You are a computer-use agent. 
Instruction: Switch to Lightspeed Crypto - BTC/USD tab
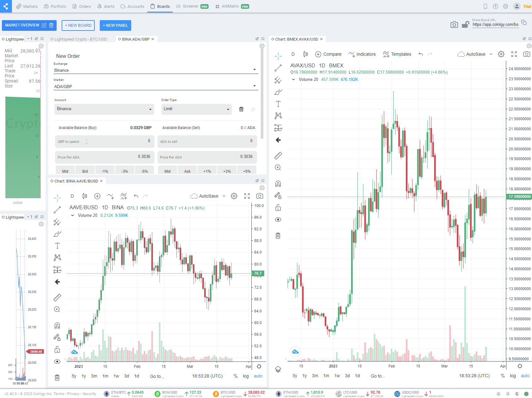coord(81,39)
